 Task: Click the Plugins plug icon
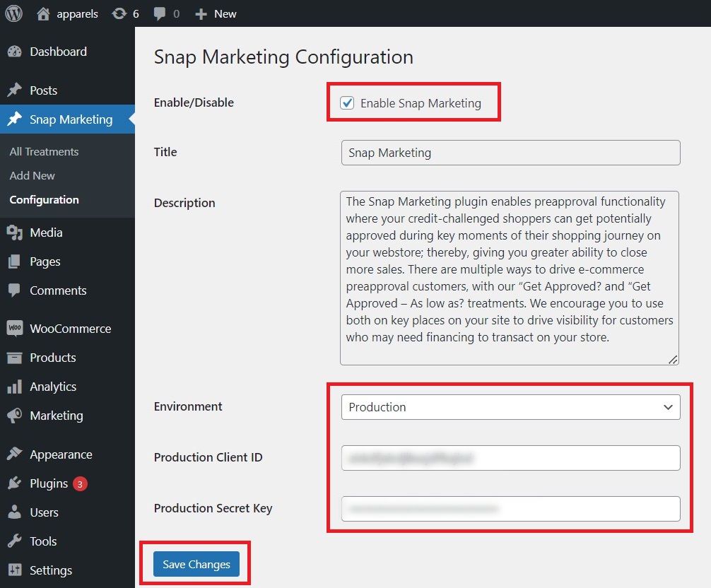coord(15,483)
